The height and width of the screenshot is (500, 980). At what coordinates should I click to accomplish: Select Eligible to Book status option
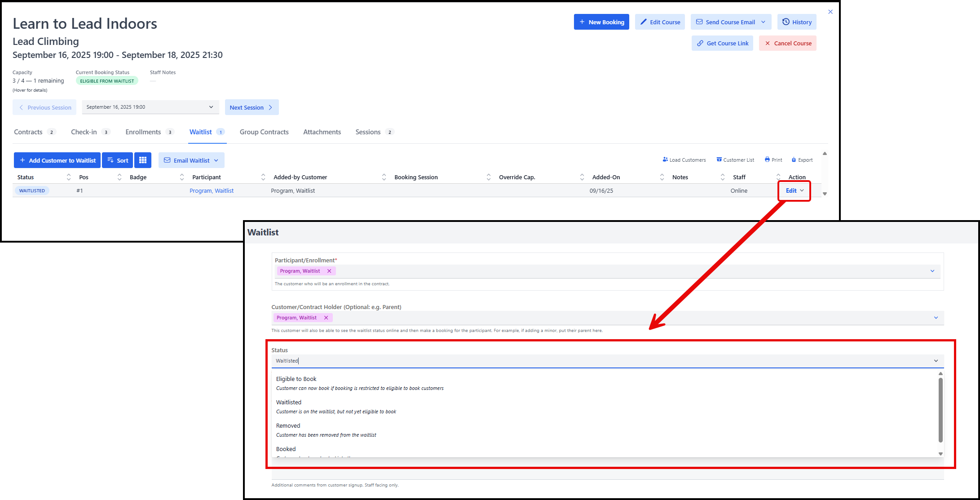296,379
